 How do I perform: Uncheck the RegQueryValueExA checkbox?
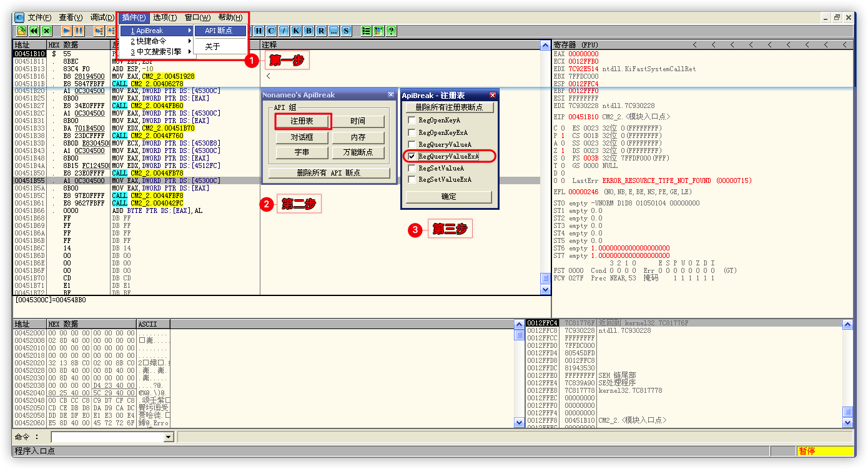[412, 156]
